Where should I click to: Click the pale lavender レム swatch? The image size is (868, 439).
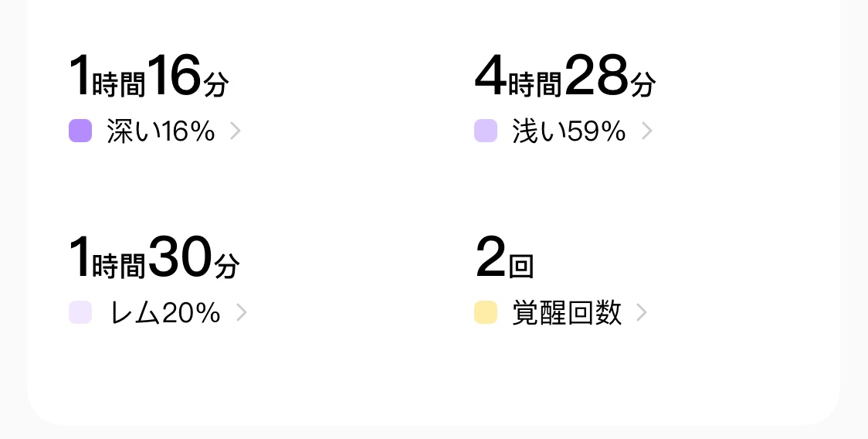80,312
